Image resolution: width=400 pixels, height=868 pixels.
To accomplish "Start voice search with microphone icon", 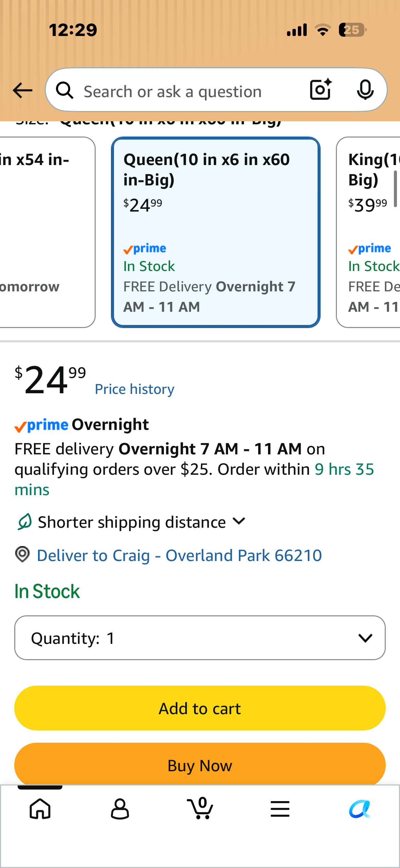I will click(x=365, y=90).
